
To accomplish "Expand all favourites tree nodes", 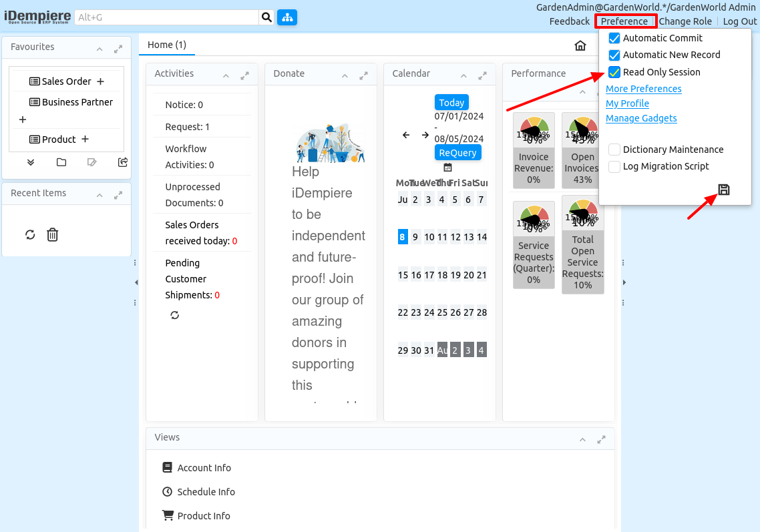I will tap(31, 162).
